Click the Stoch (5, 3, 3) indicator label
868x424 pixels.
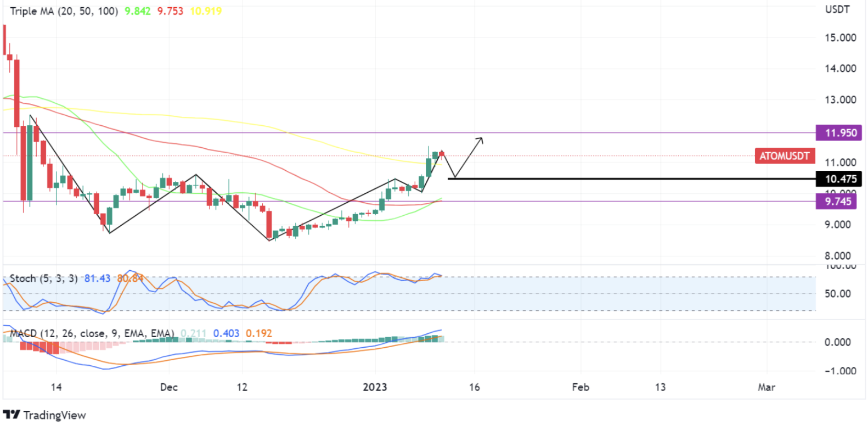[x=43, y=278]
